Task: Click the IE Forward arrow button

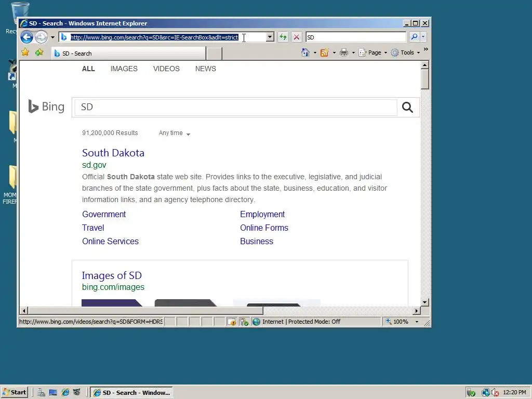Action: coord(42,37)
